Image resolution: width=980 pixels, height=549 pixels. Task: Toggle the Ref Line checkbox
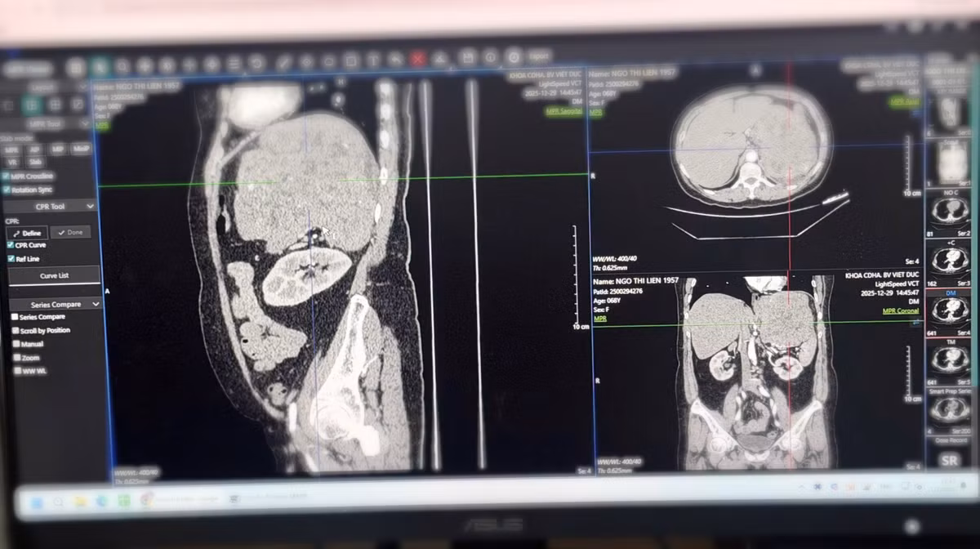click(x=11, y=259)
